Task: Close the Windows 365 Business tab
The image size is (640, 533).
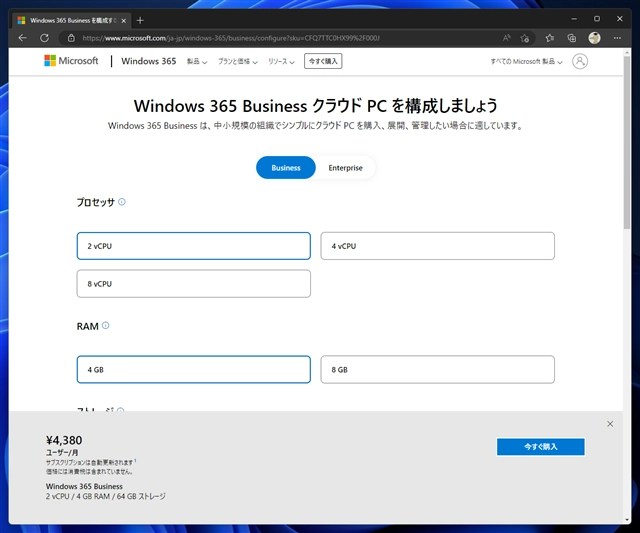Action: [124, 20]
